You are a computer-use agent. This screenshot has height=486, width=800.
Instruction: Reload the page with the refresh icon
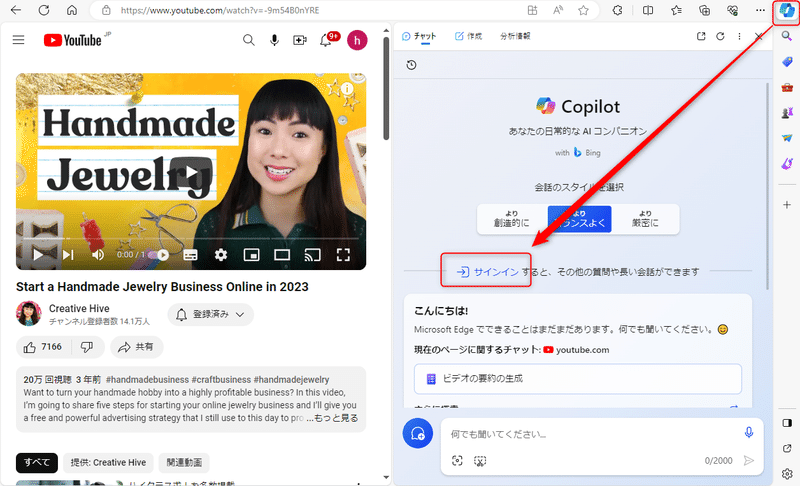coord(44,10)
